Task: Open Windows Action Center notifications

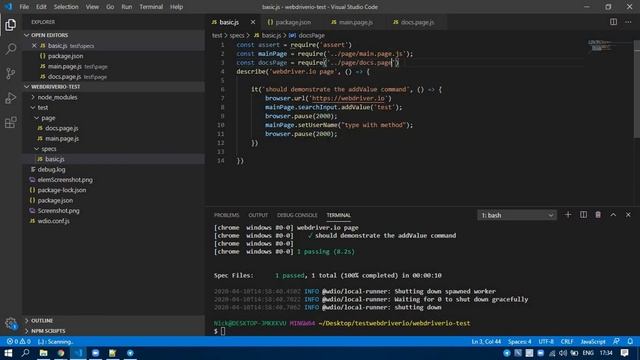Action: pyautogui.click(x=624, y=353)
